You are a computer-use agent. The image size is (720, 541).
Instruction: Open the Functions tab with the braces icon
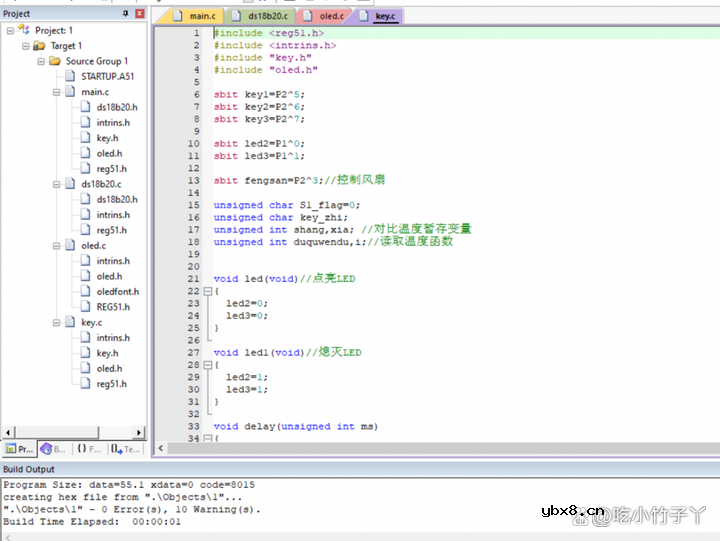pos(88,450)
